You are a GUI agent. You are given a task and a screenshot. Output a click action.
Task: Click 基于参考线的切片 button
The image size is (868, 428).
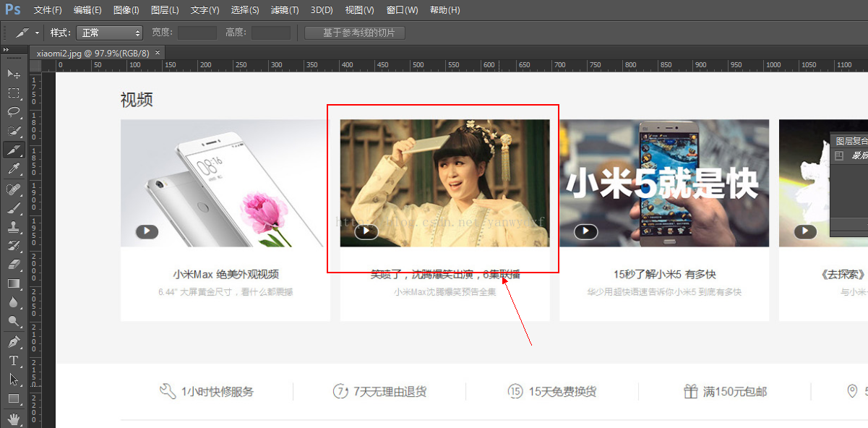pyautogui.click(x=355, y=33)
